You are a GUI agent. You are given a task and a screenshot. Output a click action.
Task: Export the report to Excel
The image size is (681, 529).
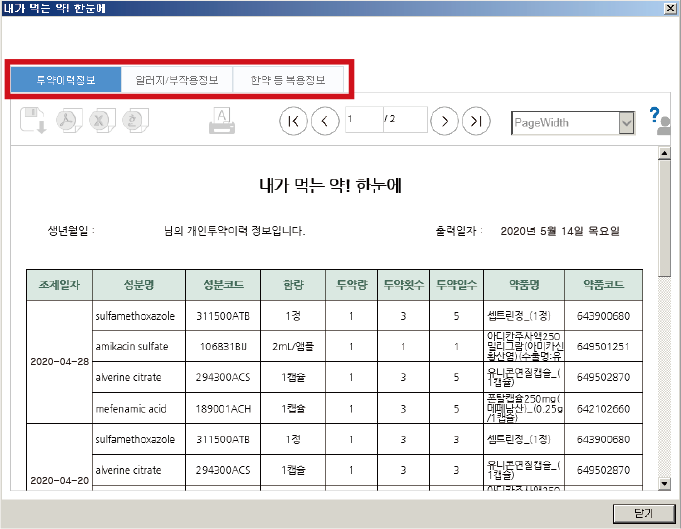click(102, 120)
